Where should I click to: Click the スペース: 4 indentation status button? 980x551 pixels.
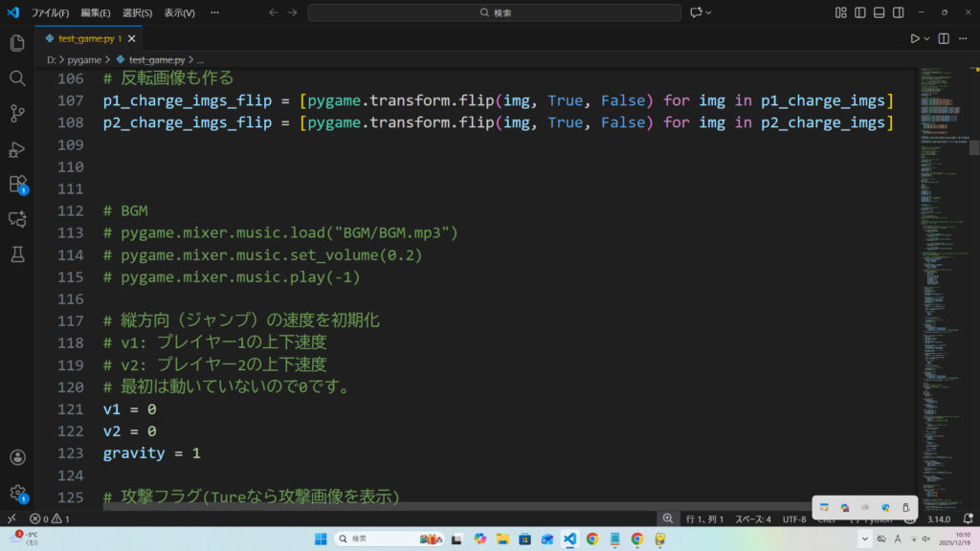(x=752, y=518)
